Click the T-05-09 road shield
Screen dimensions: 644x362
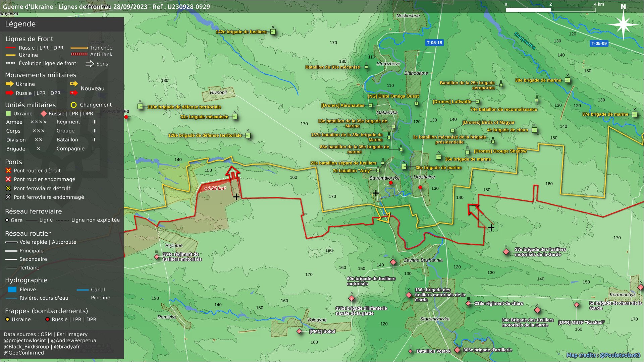tap(599, 44)
